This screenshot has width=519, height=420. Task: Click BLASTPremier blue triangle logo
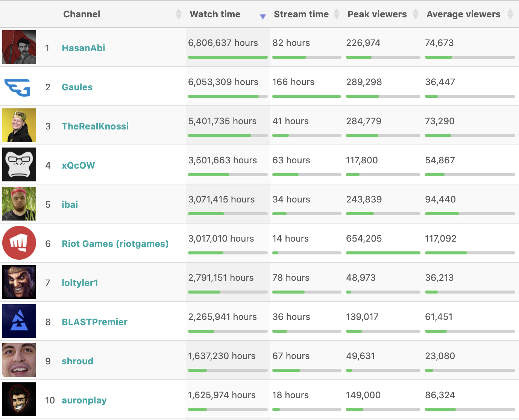(19, 321)
